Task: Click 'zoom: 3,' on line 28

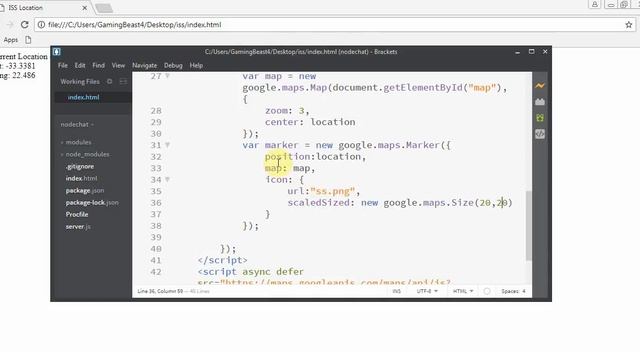Action: [287, 111]
